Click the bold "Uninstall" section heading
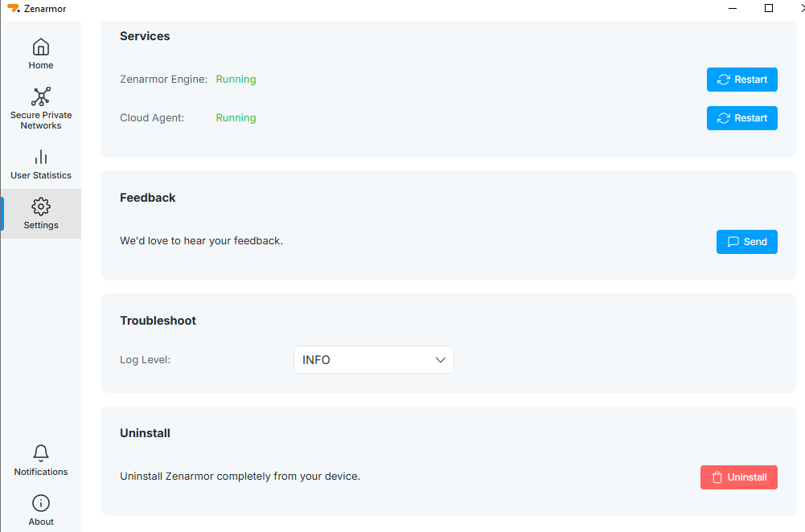 (145, 433)
